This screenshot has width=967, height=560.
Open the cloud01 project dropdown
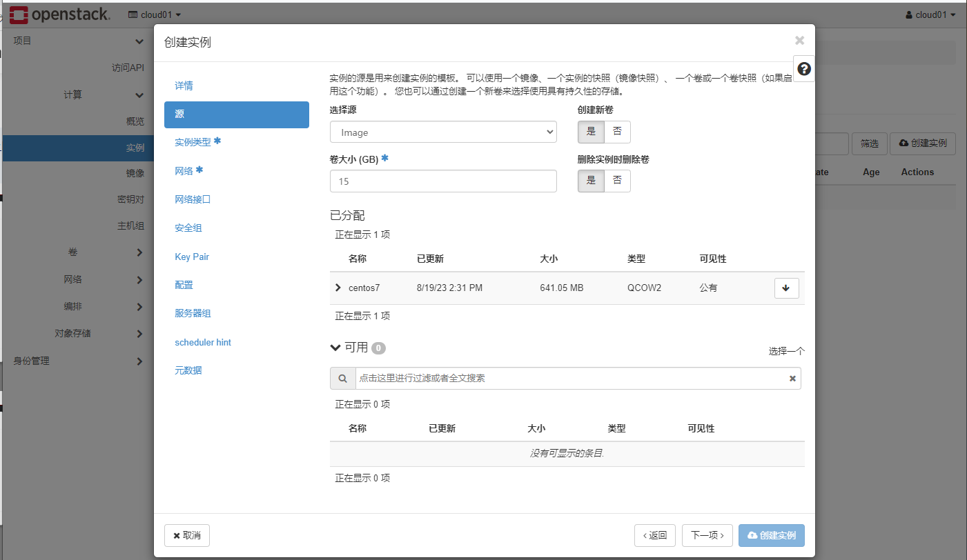155,14
